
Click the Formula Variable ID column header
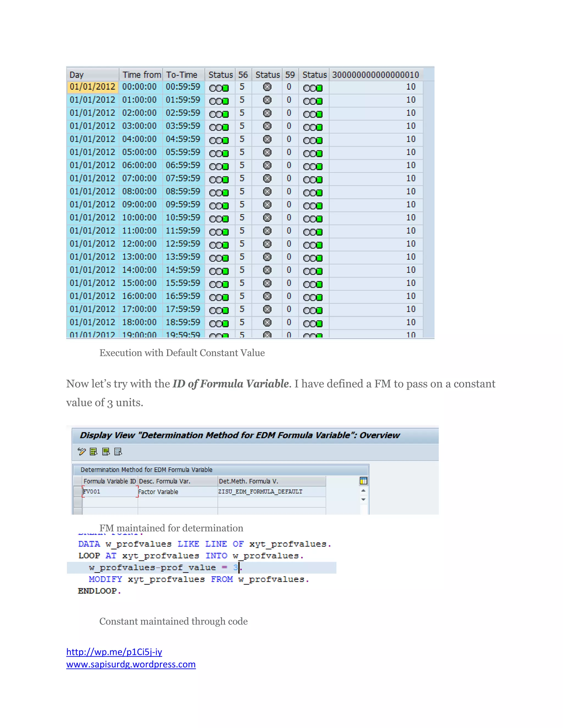pos(110,481)
